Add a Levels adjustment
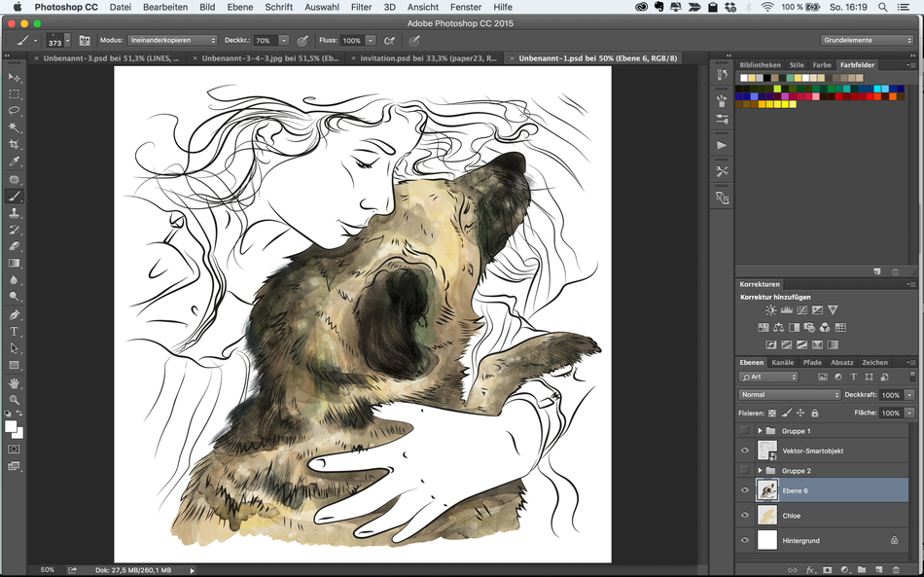The height and width of the screenshot is (577, 924). click(786, 310)
